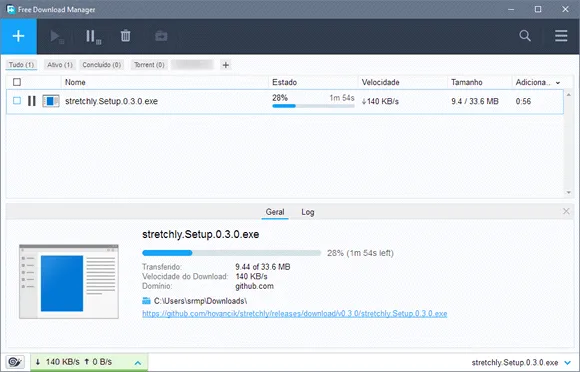
Task: Click the scroll up arrow of download list
Action: point(569,95)
